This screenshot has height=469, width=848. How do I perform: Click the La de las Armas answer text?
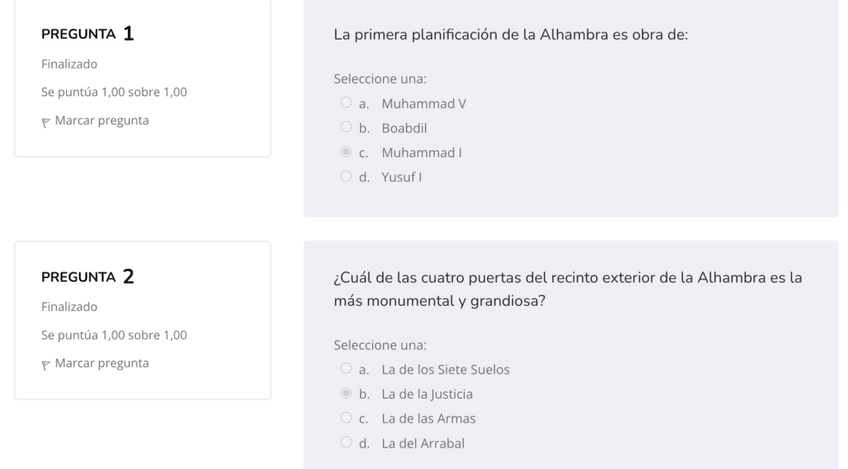tap(428, 419)
